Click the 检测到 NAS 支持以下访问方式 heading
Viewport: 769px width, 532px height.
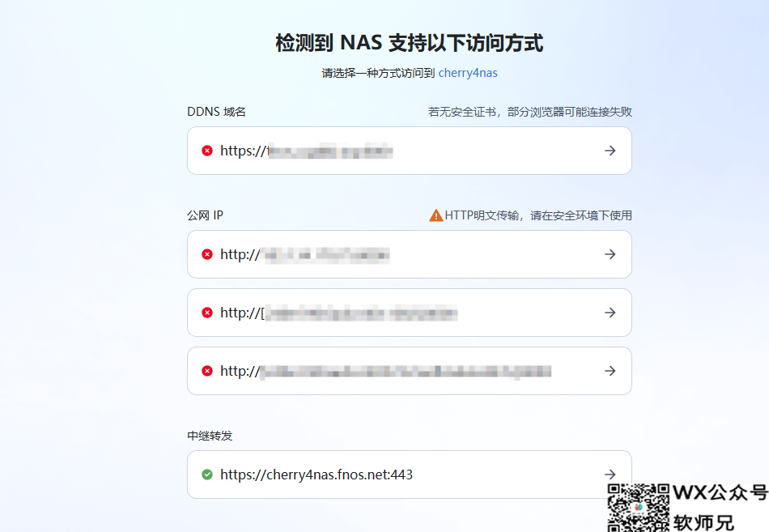click(x=409, y=43)
